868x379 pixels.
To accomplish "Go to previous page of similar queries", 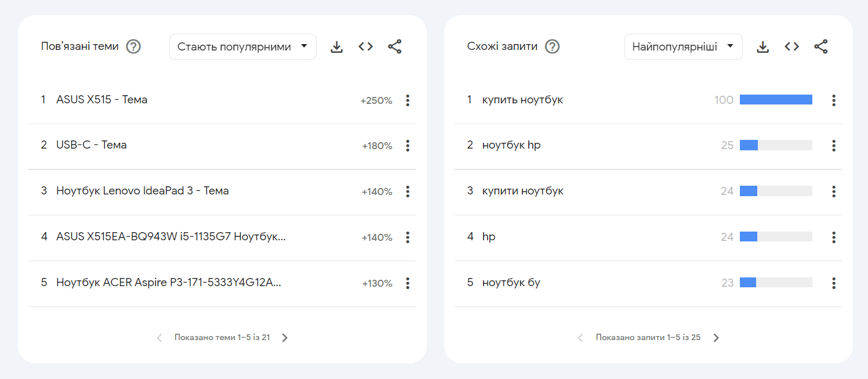I will pos(580,338).
